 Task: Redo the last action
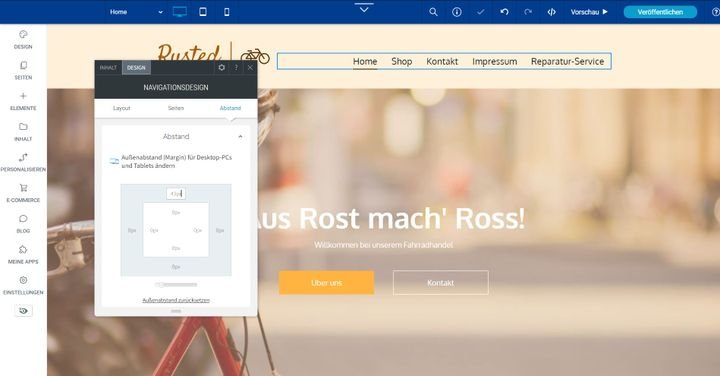(528, 12)
